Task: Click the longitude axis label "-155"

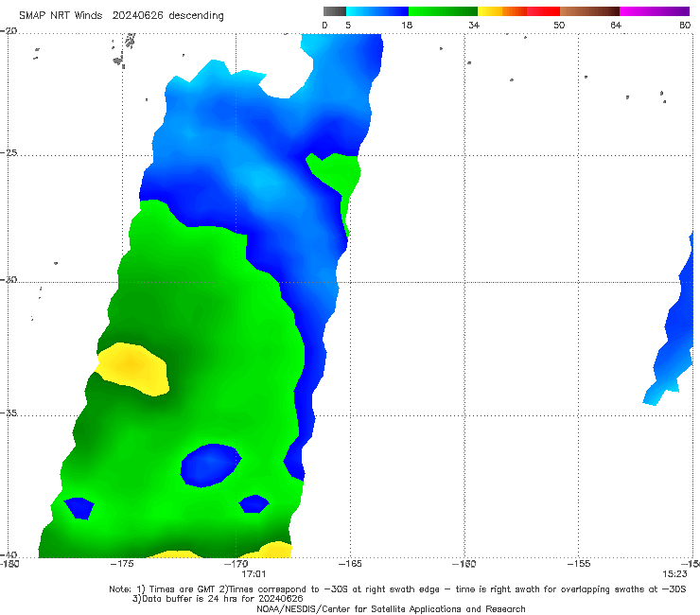Action: pos(579,564)
